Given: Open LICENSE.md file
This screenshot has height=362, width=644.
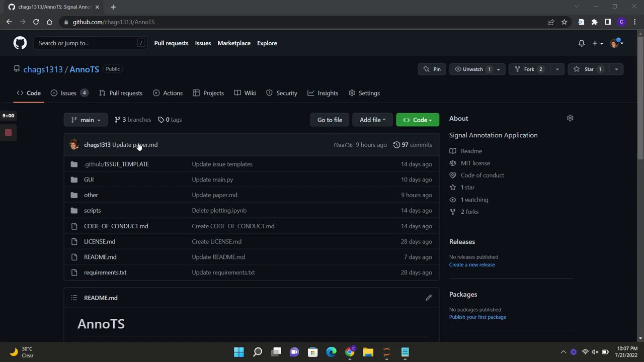Looking at the screenshot, I should tap(100, 242).
